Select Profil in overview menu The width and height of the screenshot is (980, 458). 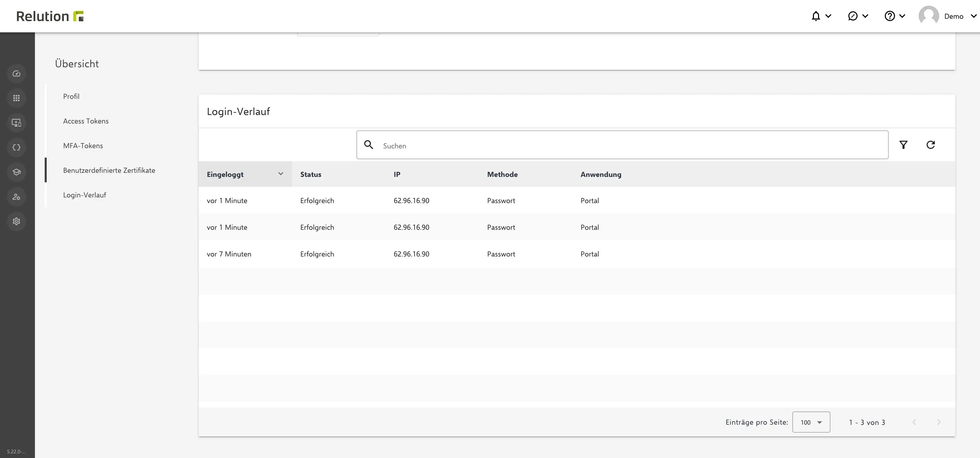(x=71, y=96)
